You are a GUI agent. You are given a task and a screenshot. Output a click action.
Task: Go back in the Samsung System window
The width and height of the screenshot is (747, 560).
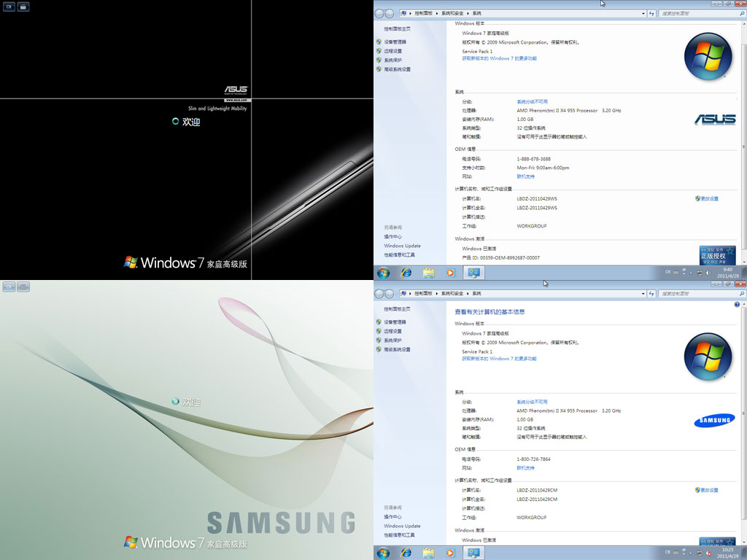point(379,294)
